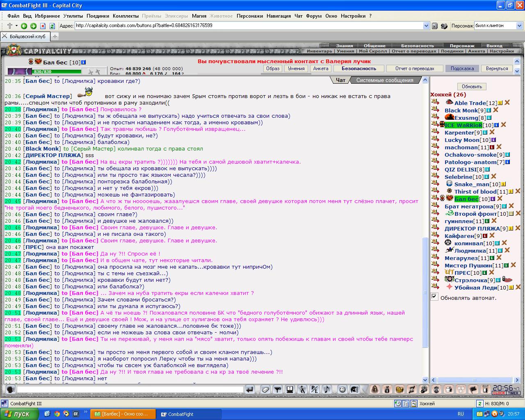Viewport: 525px width, 420px height.
Task: Click the helmet icon in chat toolbar
Action: coord(354,389)
